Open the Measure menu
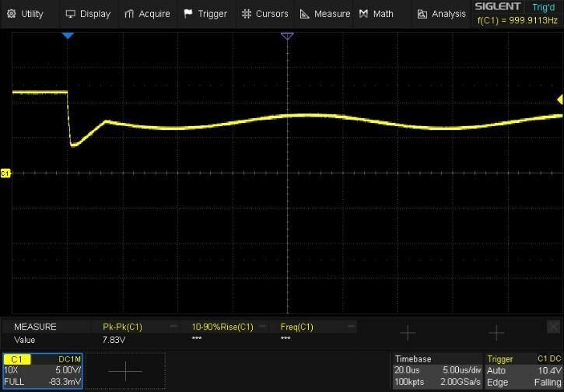564x392 pixels. pos(325,14)
